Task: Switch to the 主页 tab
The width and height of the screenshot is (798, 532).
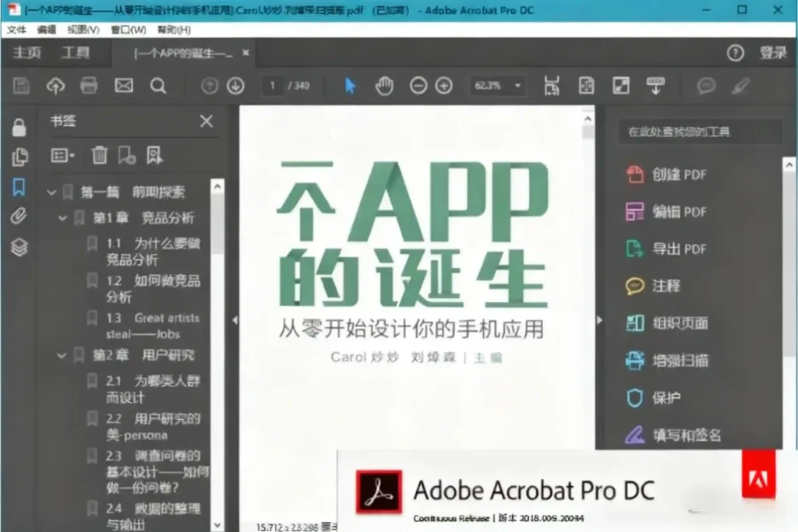Action: click(x=26, y=53)
